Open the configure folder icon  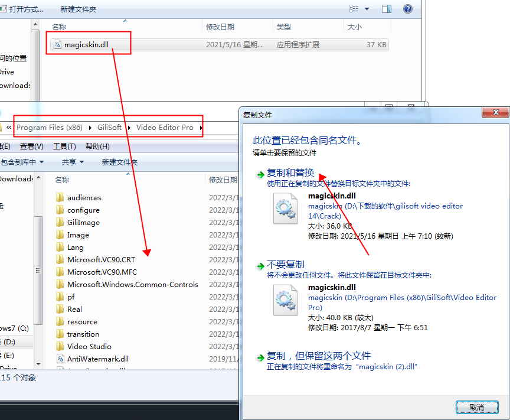[x=60, y=210]
